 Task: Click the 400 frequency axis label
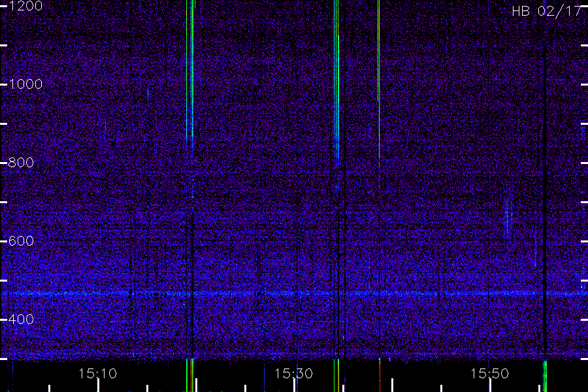[x=21, y=319]
